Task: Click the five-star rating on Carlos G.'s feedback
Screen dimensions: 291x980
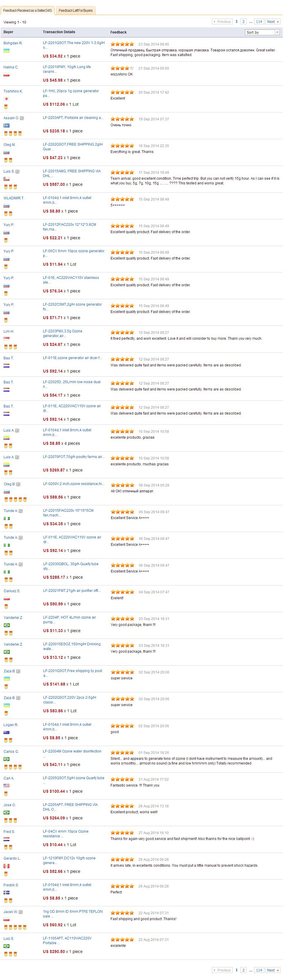Action: (x=122, y=752)
